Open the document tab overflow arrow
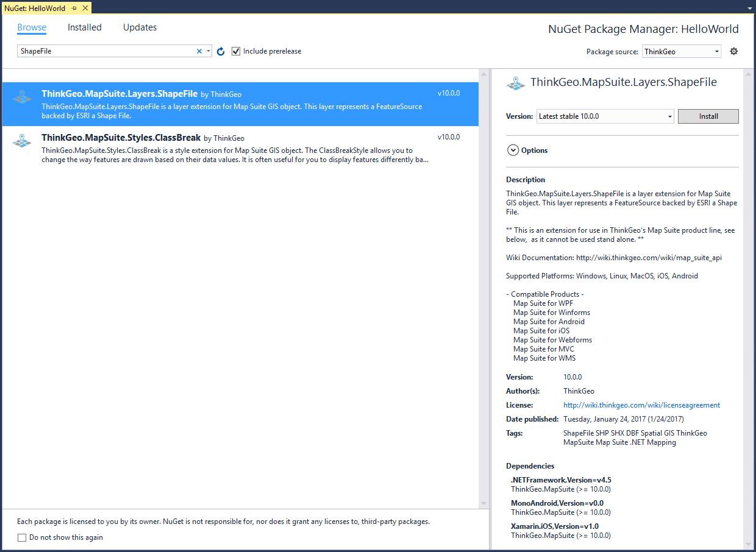Viewport: 756px width, 552px height. 749,9
